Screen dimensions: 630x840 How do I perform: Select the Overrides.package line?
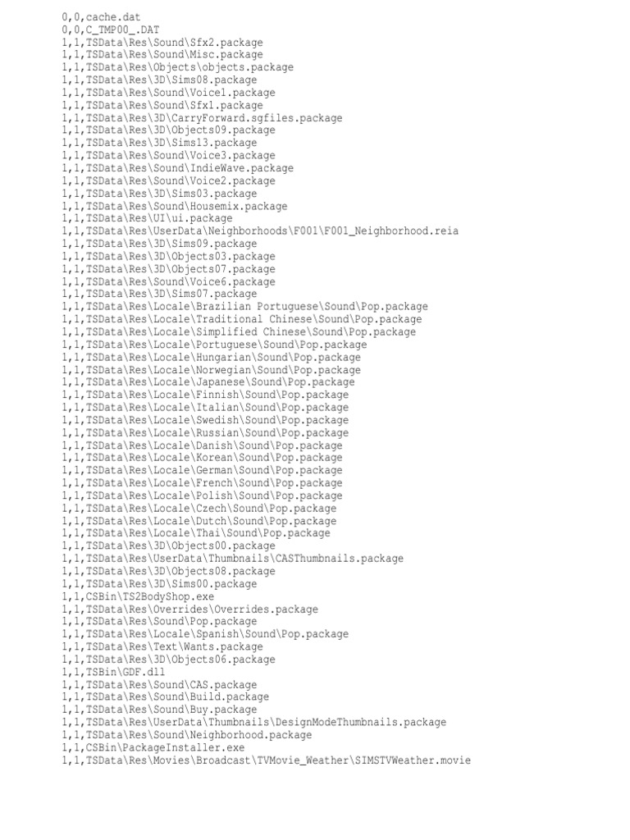coord(190,609)
